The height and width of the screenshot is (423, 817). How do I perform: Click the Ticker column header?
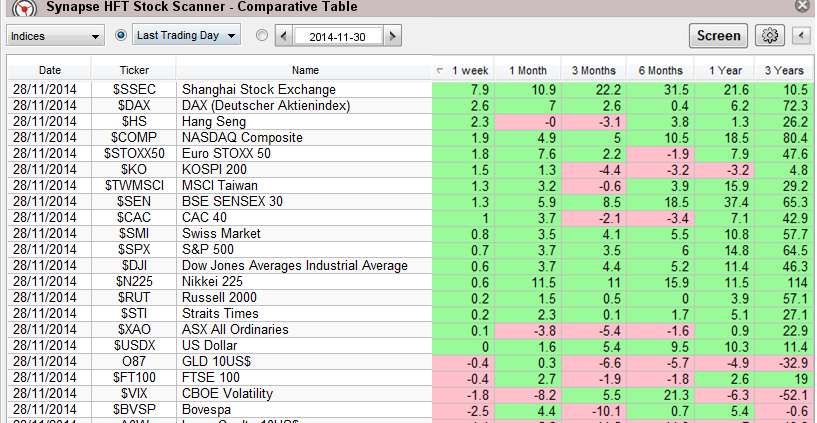tap(133, 70)
